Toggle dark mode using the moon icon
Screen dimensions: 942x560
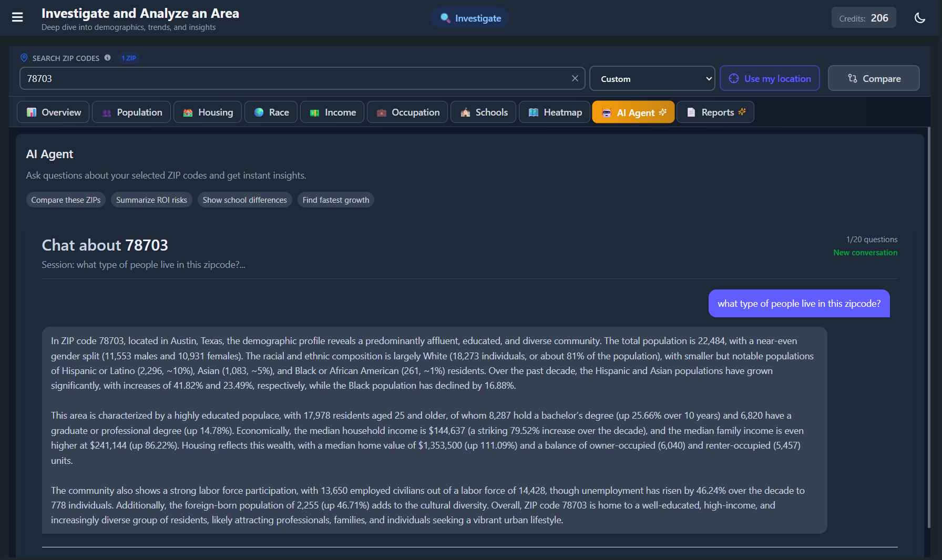tap(920, 17)
